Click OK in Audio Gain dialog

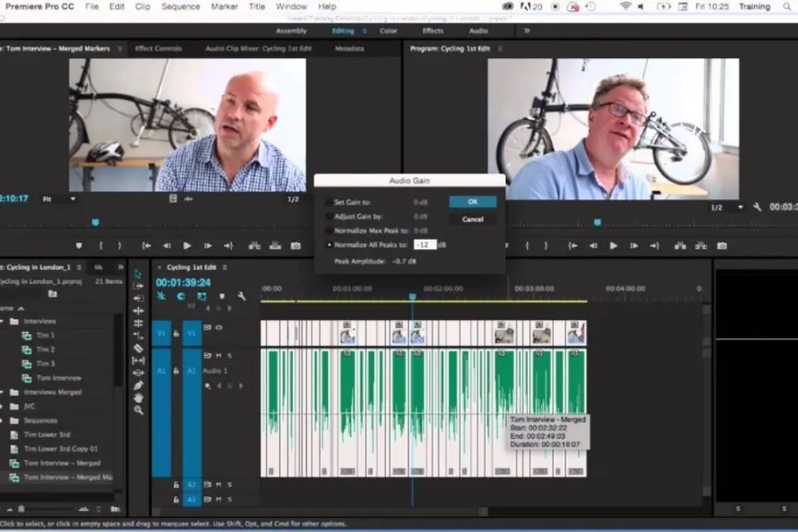click(x=472, y=202)
